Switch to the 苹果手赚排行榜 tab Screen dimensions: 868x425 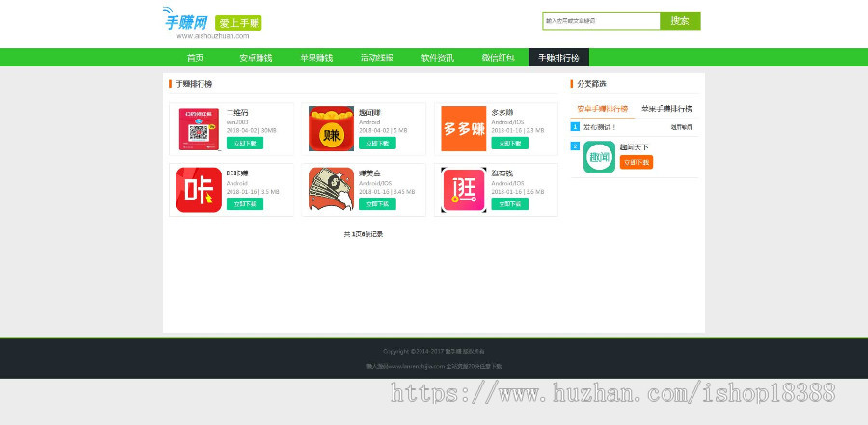pos(666,109)
